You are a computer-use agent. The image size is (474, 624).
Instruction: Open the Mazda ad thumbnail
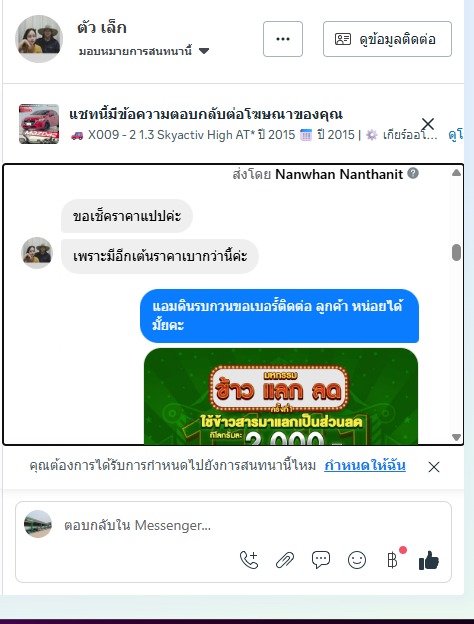click(39, 124)
